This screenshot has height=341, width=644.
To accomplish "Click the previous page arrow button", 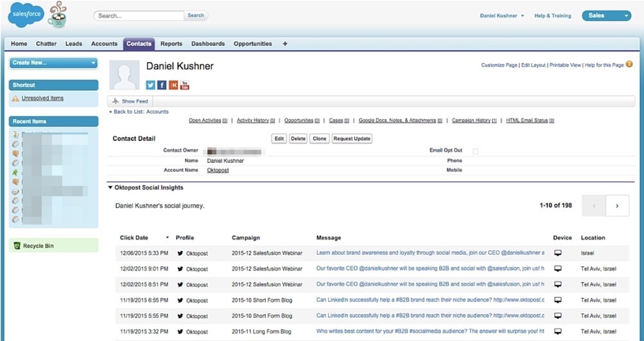I will pos(594,206).
